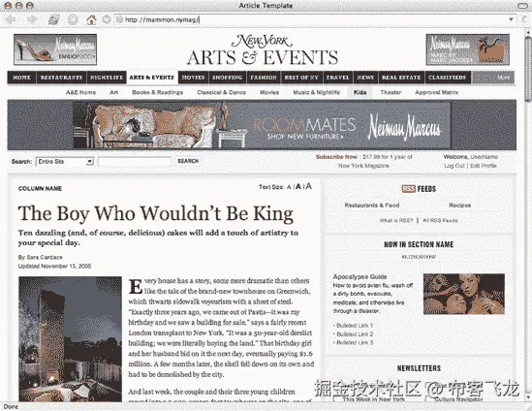
Task: Select the smallest text size A
Action: [289, 187]
